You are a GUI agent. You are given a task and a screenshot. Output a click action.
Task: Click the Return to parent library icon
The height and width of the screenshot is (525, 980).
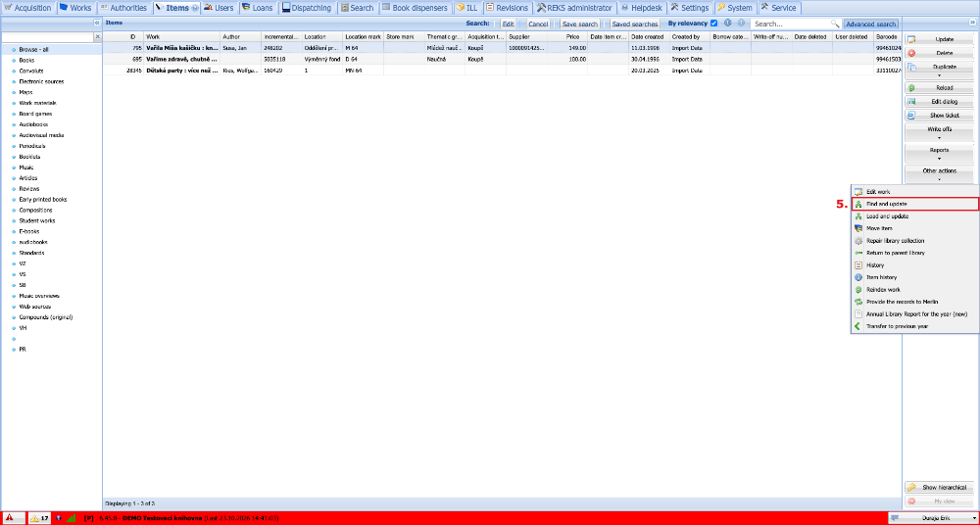point(858,253)
